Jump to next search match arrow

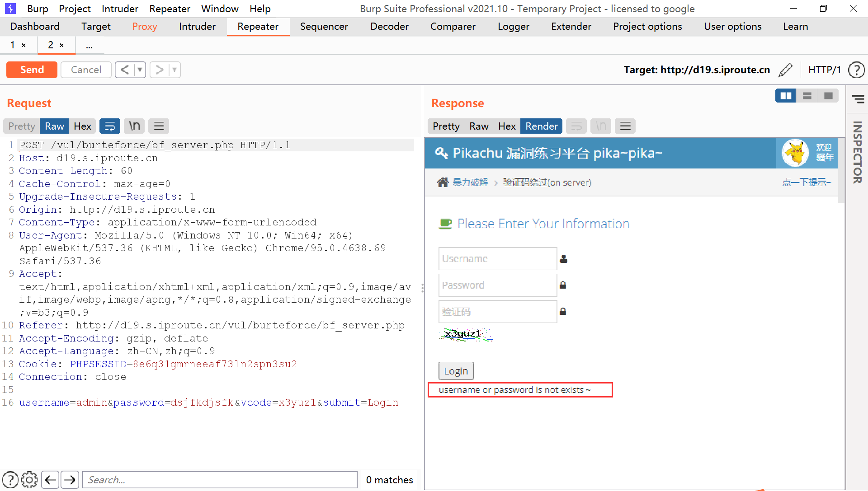click(70, 480)
